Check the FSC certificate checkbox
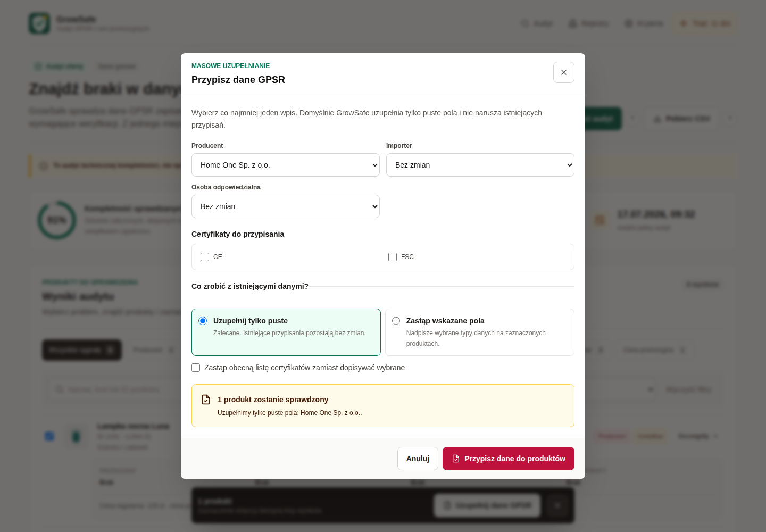Screen dimensions: 766x532 pos(393,257)
